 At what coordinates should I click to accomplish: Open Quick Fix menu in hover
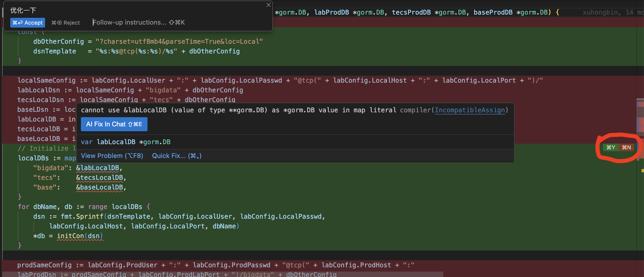177,156
